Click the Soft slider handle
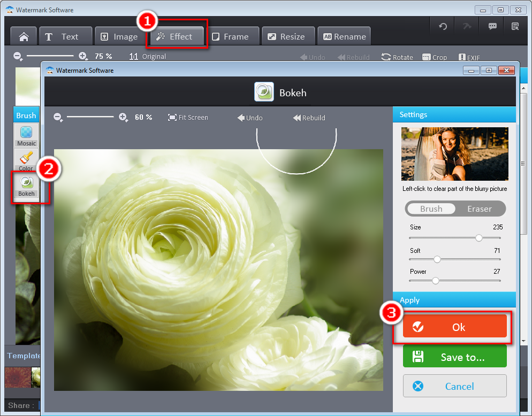Viewport: 532px width, 416px height. click(437, 259)
